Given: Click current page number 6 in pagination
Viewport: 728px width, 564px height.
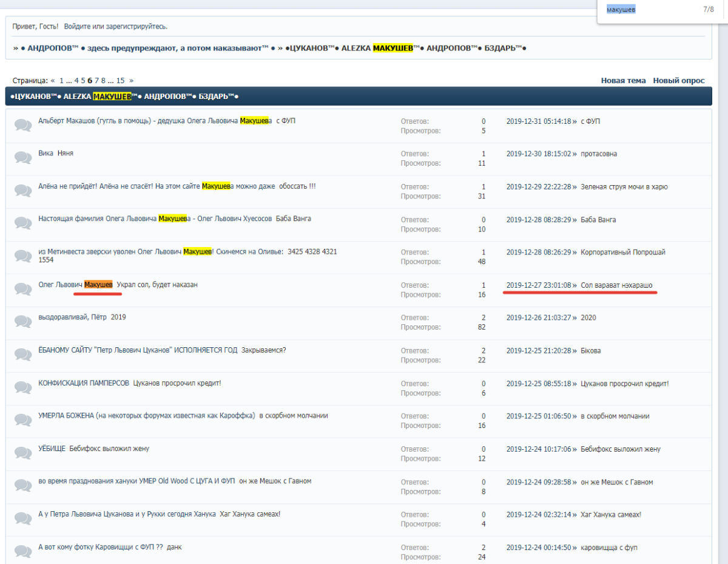Looking at the screenshot, I should click(90, 80).
